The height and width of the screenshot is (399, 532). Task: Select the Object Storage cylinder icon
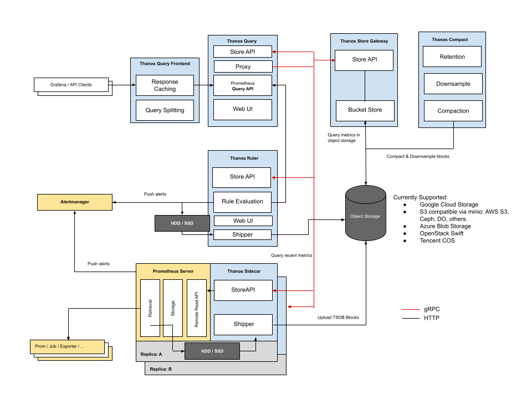click(x=365, y=215)
